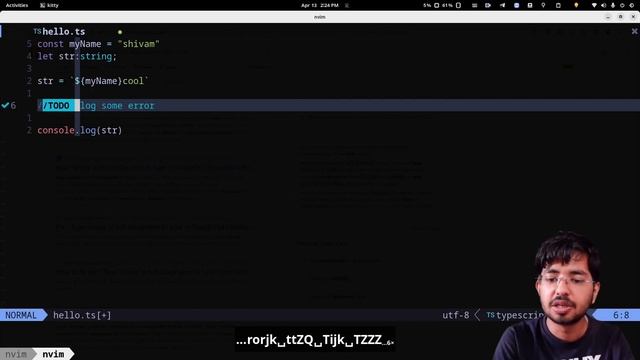
Task: Click the CPU usage 5% indicator
Action: (x=431, y=5)
